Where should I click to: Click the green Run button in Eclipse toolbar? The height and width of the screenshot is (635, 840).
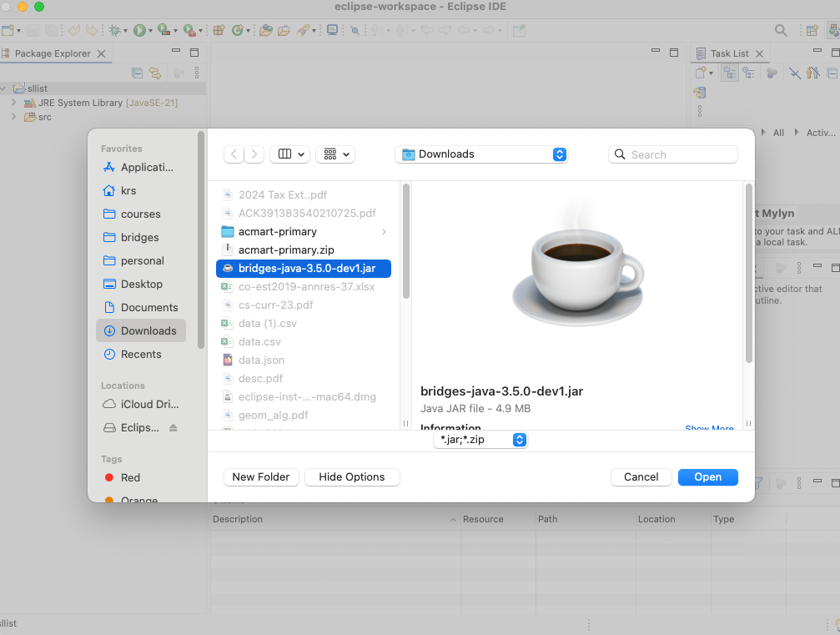point(139,31)
